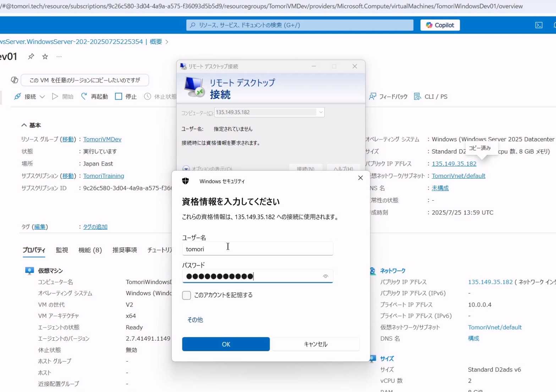556x392 pixels.
Task: Click the Copilot button in header
Action: click(440, 25)
